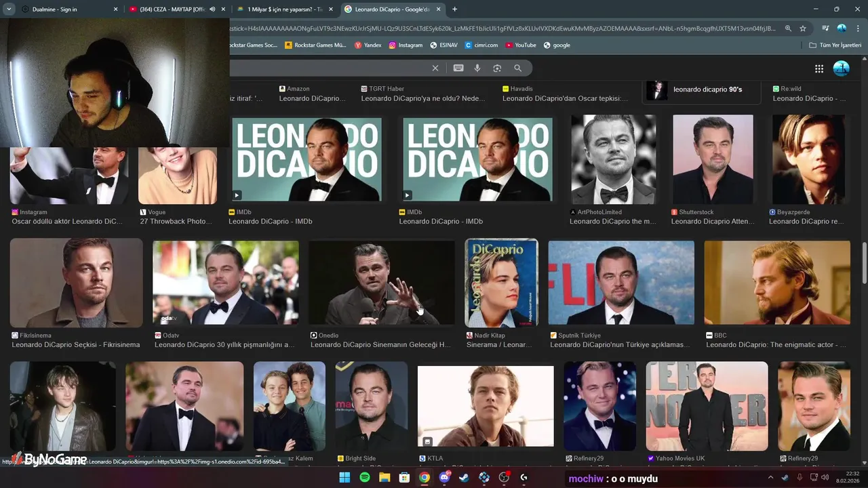The image size is (868, 488).
Task: Open the ESINAV bookmark
Action: point(444,45)
